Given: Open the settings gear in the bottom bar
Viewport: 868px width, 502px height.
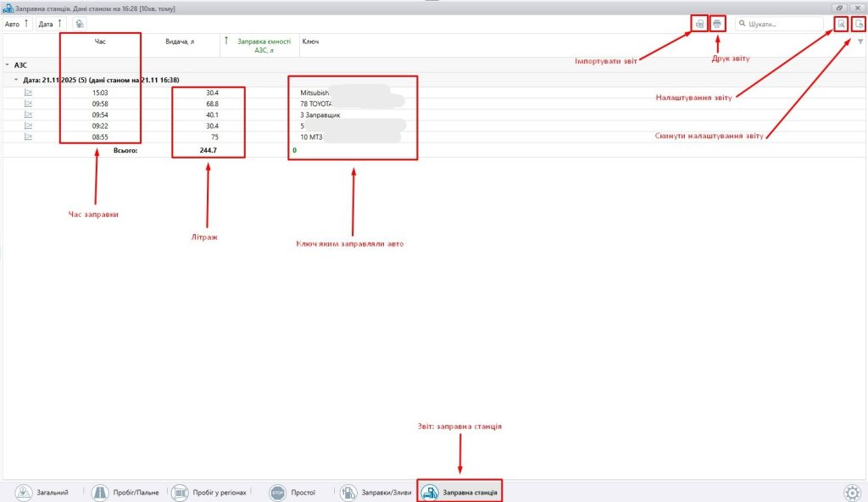Looking at the screenshot, I should click(x=853, y=492).
